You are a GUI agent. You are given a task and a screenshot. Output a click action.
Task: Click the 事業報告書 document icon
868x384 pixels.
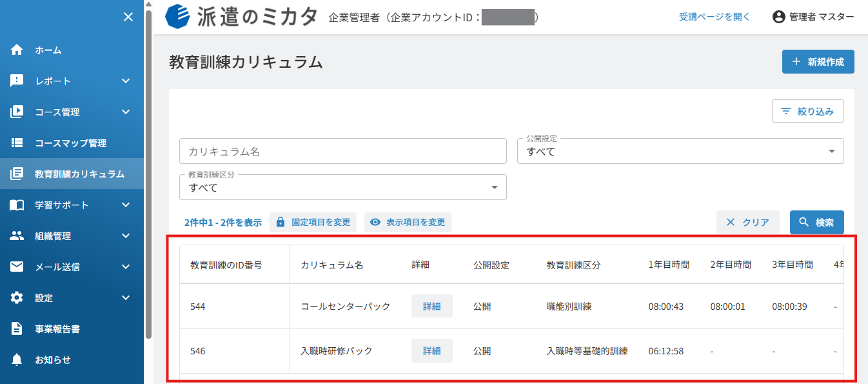tap(17, 328)
